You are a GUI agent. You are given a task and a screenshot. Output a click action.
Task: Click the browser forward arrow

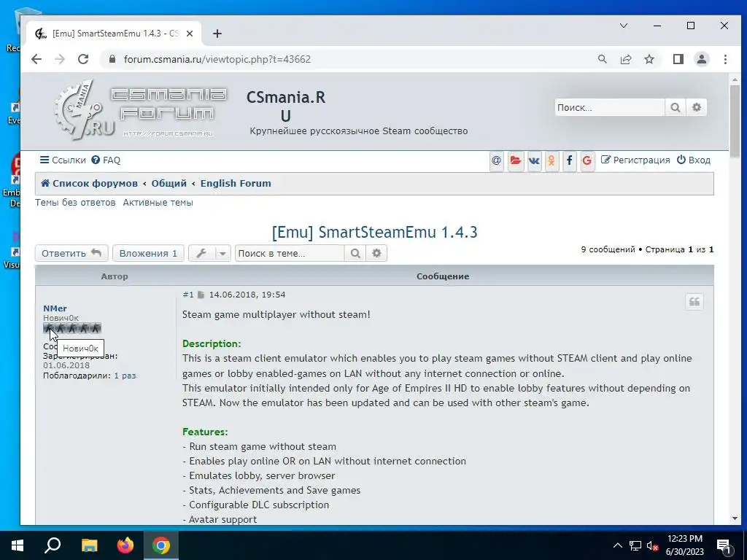coord(60,59)
